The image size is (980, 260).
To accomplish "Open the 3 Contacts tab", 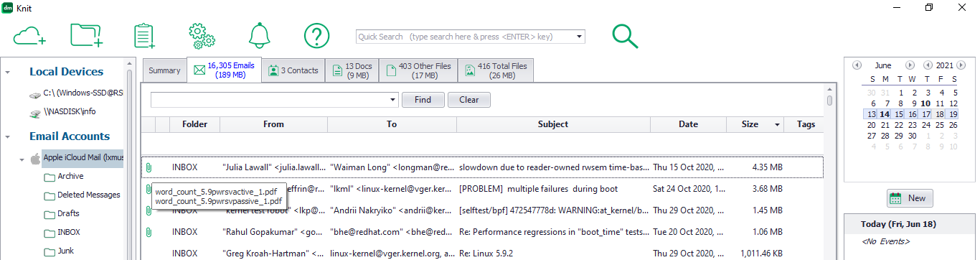I will pos(293,70).
